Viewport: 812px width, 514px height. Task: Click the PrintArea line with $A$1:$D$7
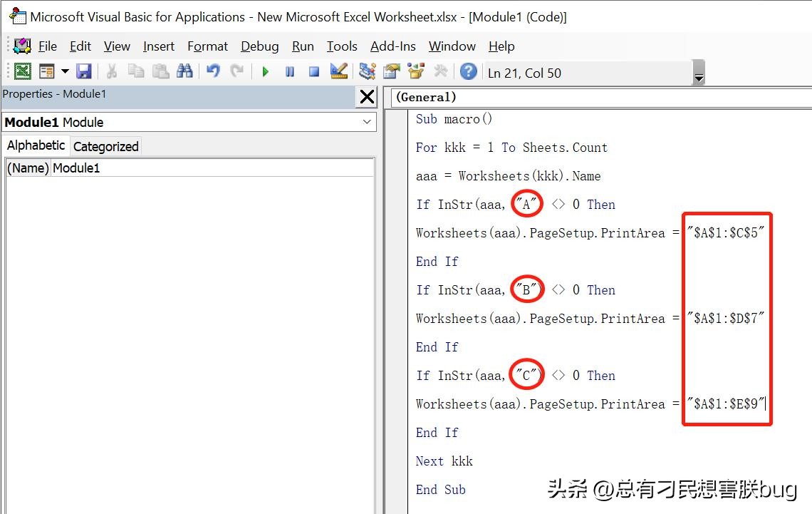(590, 319)
